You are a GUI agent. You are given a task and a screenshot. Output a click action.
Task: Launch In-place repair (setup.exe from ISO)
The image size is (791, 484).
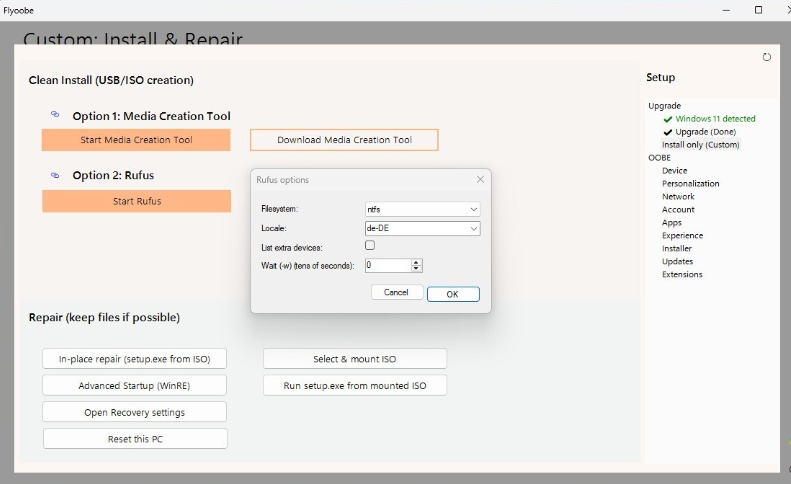tap(134, 359)
